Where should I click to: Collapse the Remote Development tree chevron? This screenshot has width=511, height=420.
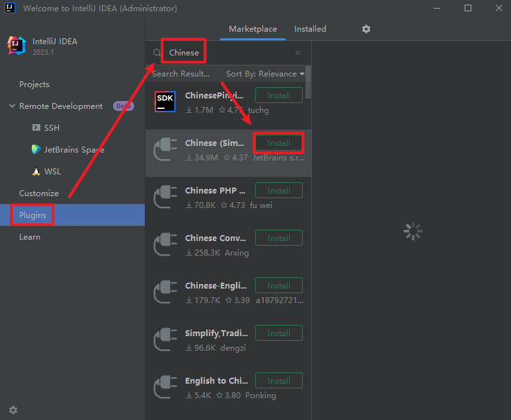point(12,106)
